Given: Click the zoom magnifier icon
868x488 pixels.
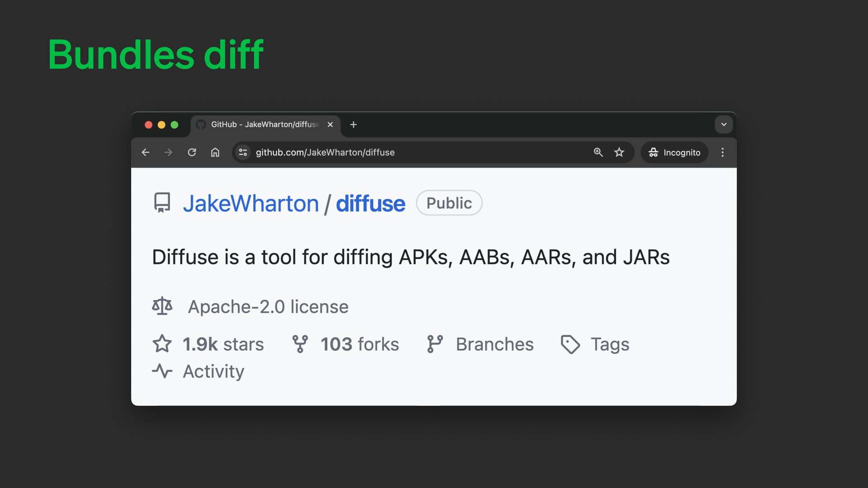Looking at the screenshot, I should click(x=598, y=153).
